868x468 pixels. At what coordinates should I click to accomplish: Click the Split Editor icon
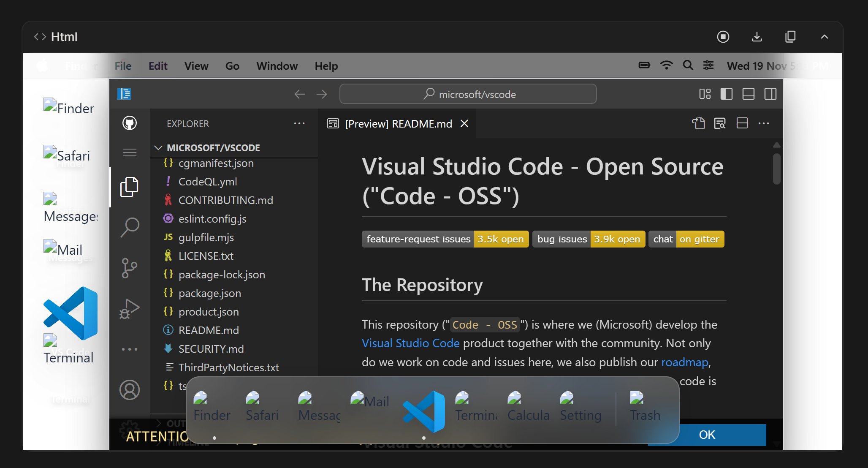742,123
